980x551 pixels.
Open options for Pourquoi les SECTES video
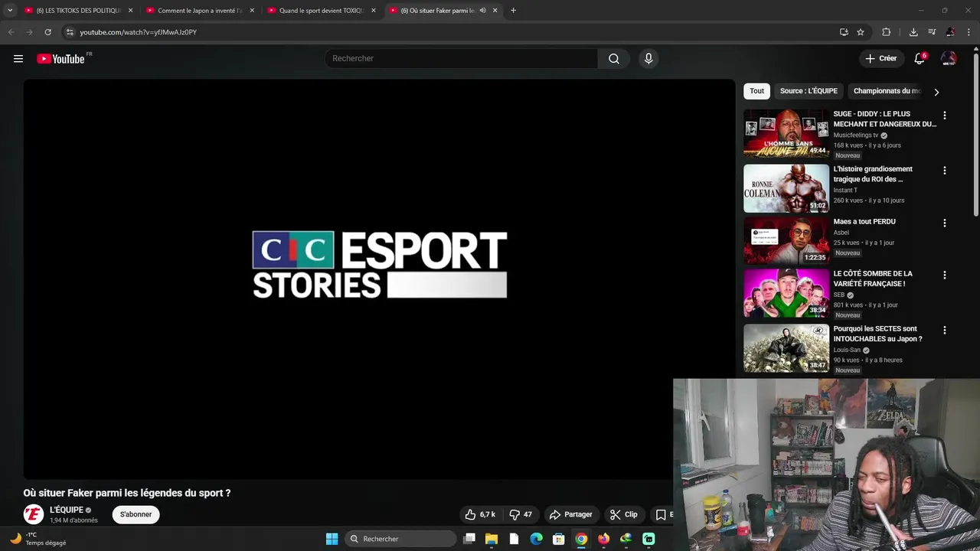(944, 331)
